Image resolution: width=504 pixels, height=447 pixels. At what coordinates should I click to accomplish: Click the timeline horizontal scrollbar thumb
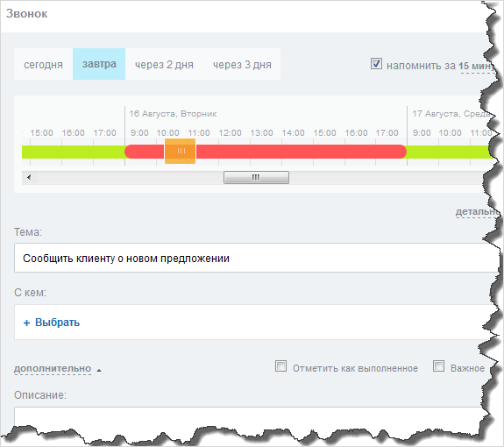click(256, 177)
